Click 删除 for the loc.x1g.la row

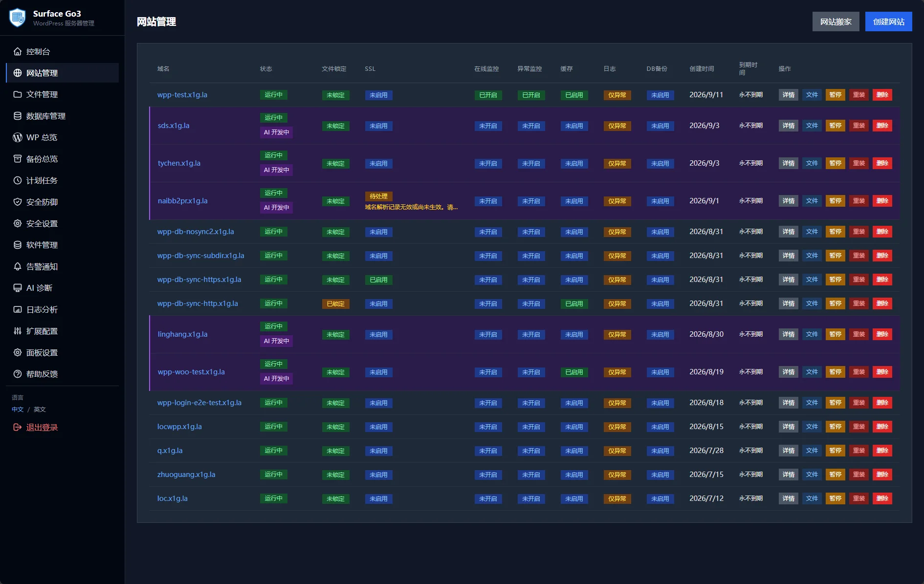coord(882,498)
